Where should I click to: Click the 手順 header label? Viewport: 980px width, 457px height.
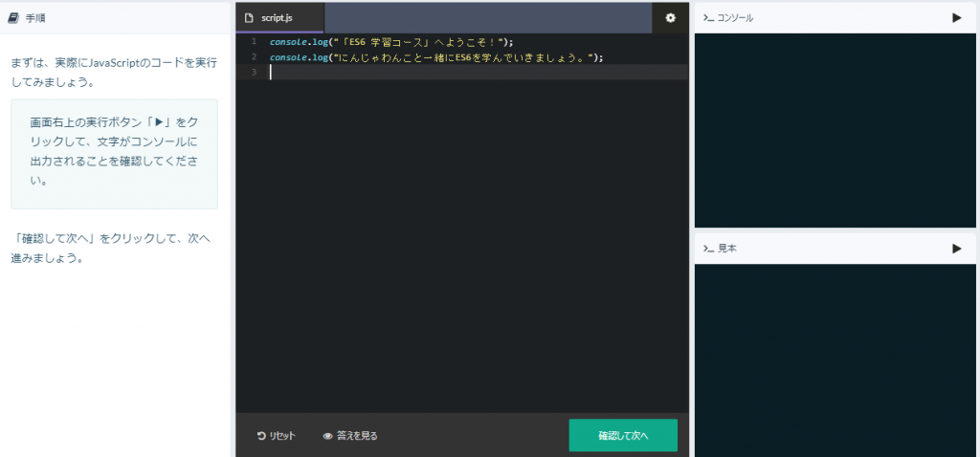point(35,18)
